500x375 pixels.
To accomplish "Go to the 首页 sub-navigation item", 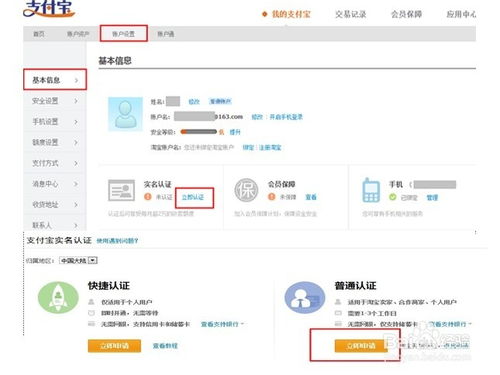I will (39, 34).
